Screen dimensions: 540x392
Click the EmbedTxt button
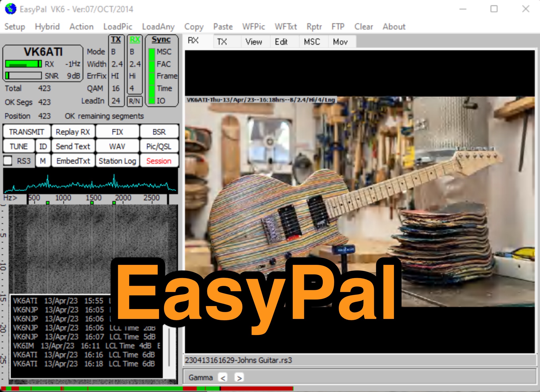[73, 161]
